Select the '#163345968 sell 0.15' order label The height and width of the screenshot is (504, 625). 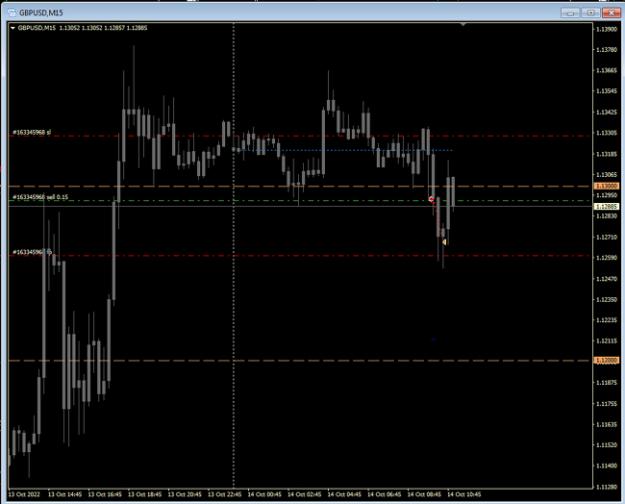click(40, 197)
